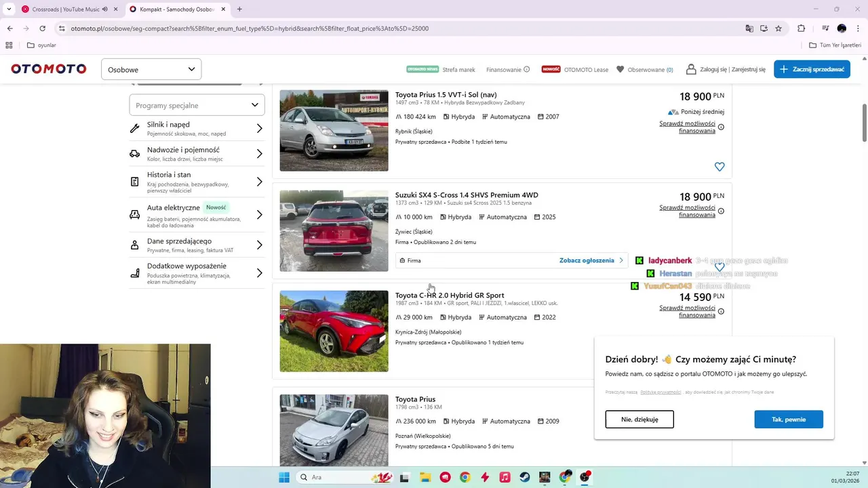Open Toyota C-HR 2.0 Hybrid GR Sport title
Viewport: 868px width, 488px height.
point(450,296)
